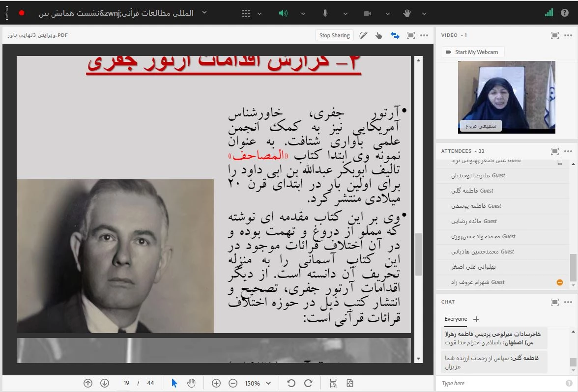The width and height of the screenshot is (578, 392).
Task: Click the red recording indicator
Action: click(22, 13)
